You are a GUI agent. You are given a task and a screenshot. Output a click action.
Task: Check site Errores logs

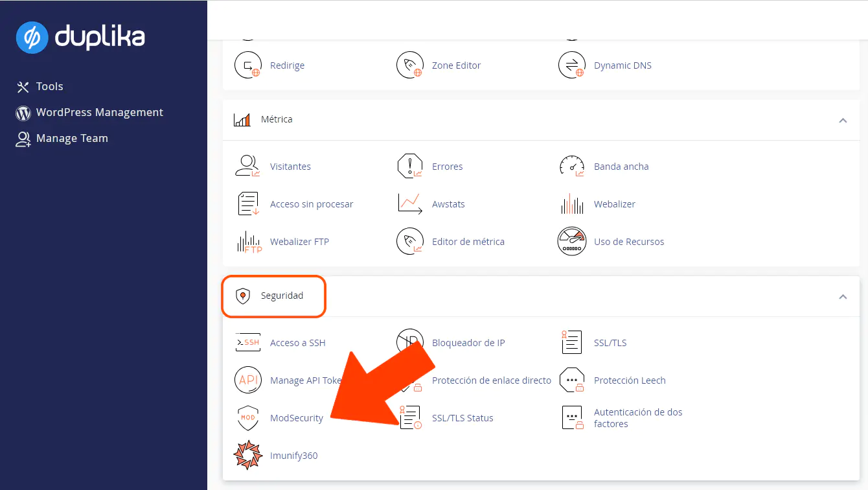447,166
